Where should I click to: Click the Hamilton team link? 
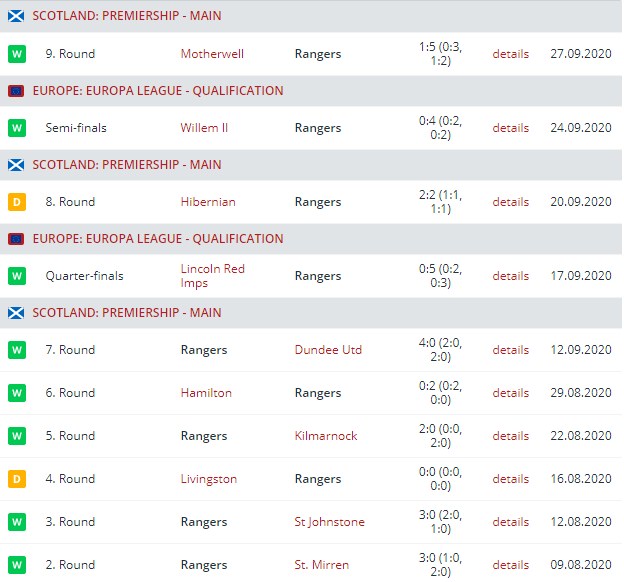pos(206,393)
